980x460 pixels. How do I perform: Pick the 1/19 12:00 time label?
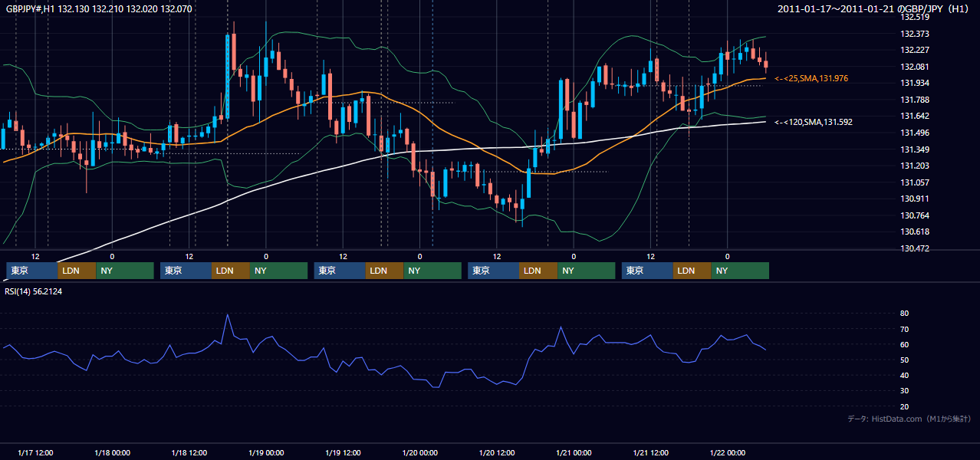tap(344, 453)
